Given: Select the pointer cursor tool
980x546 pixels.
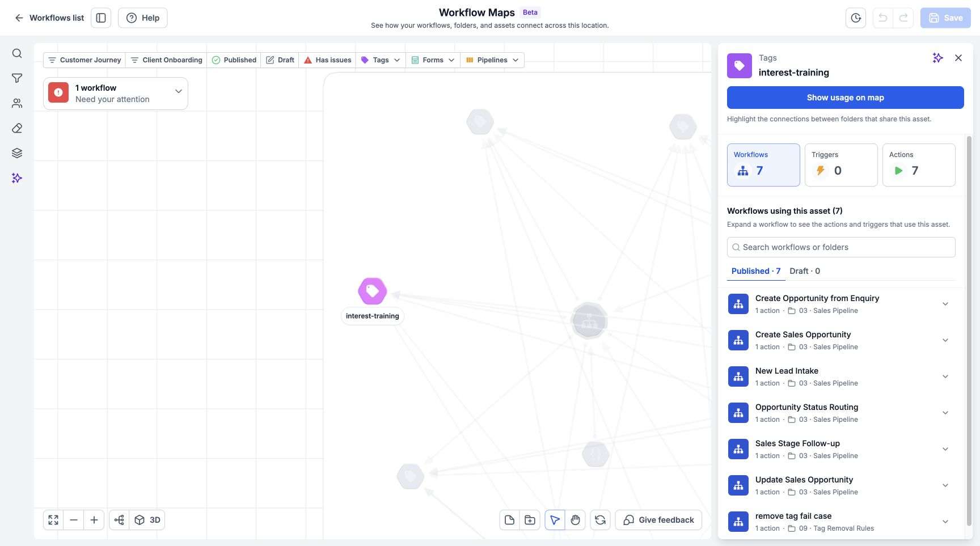Looking at the screenshot, I should [555, 520].
